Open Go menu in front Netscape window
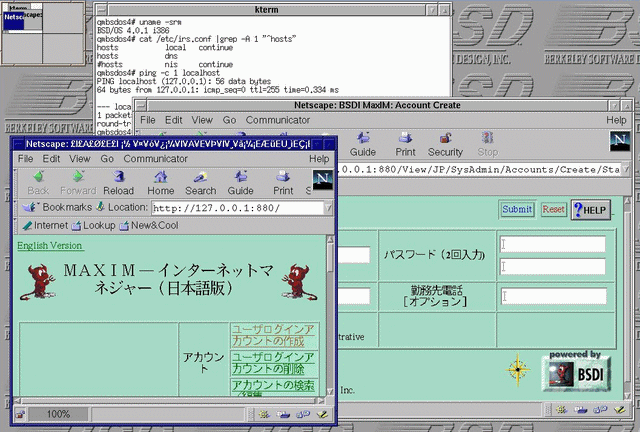This screenshot has width=640, height=432. coord(107,158)
